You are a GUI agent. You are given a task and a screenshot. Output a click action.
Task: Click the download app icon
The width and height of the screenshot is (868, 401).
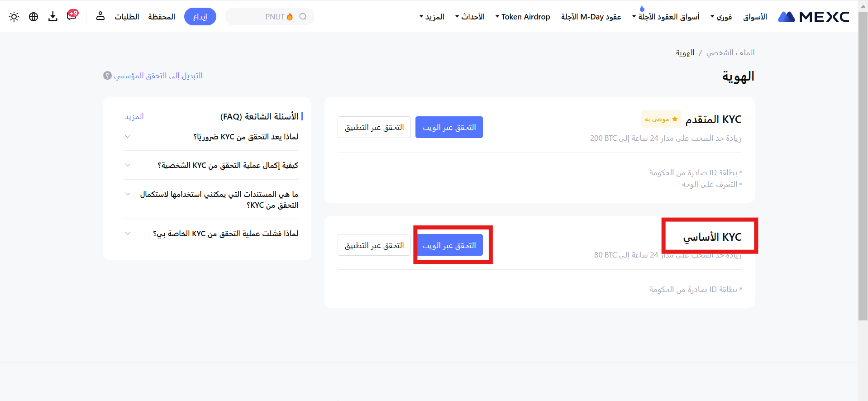tap(53, 17)
